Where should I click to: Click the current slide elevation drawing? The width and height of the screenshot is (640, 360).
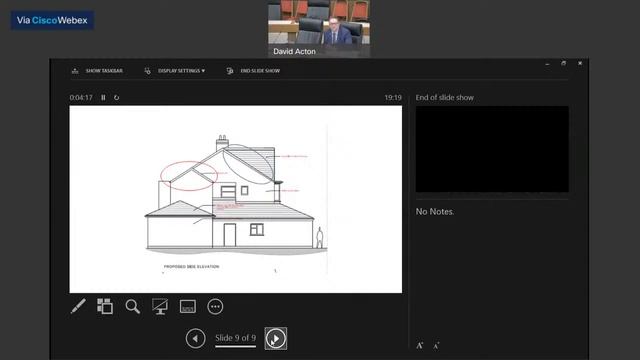click(x=236, y=199)
